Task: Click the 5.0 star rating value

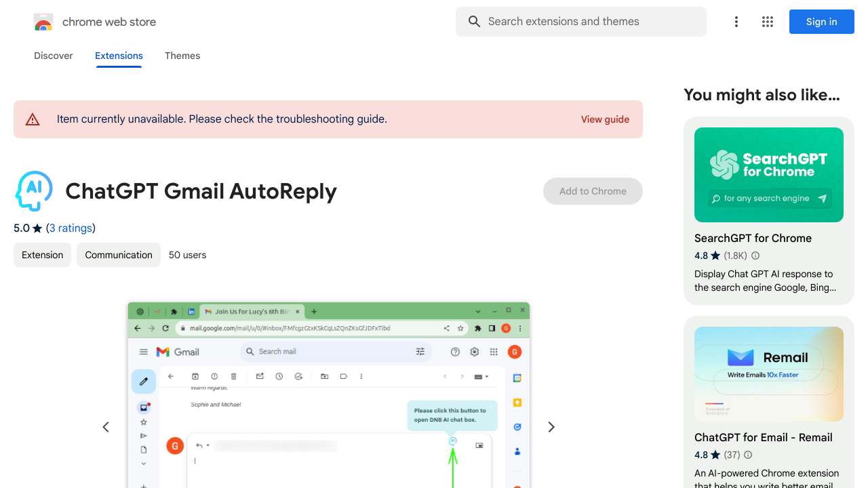Action: click(x=22, y=228)
